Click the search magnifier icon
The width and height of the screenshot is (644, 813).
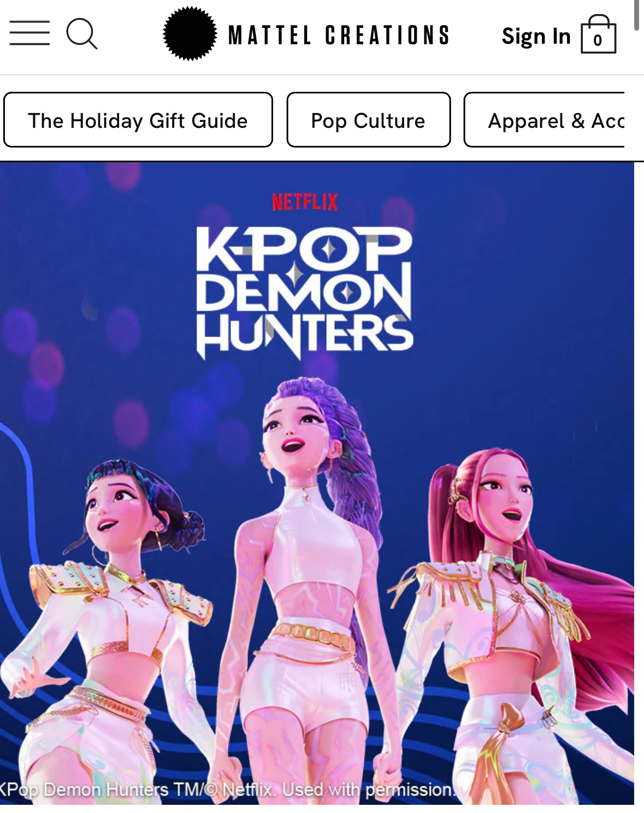click(x=82, y=34)
